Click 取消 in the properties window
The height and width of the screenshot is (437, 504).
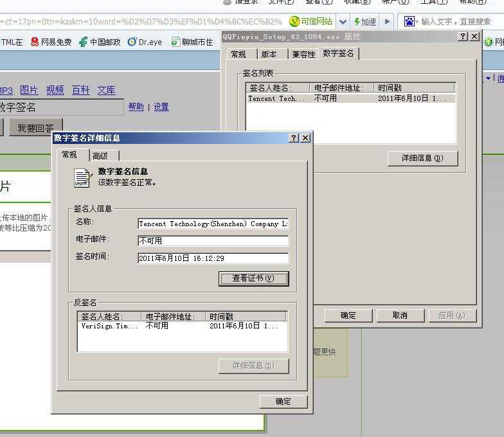click(x=401, y=316)
